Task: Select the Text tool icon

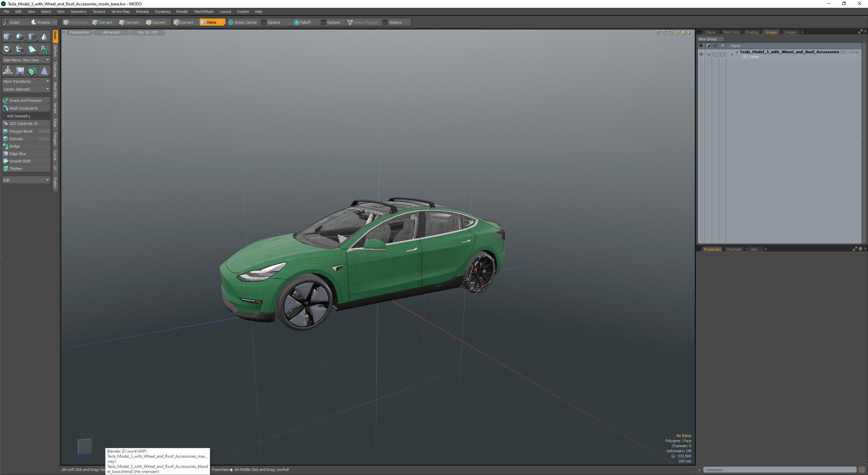Action: click(x=44, y=49)
